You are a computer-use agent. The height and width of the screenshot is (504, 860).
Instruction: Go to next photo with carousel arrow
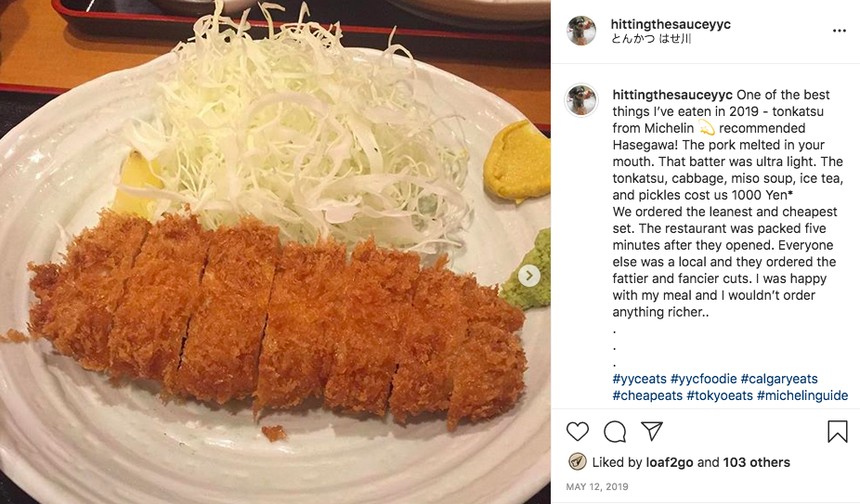click(x=528, y=275)
